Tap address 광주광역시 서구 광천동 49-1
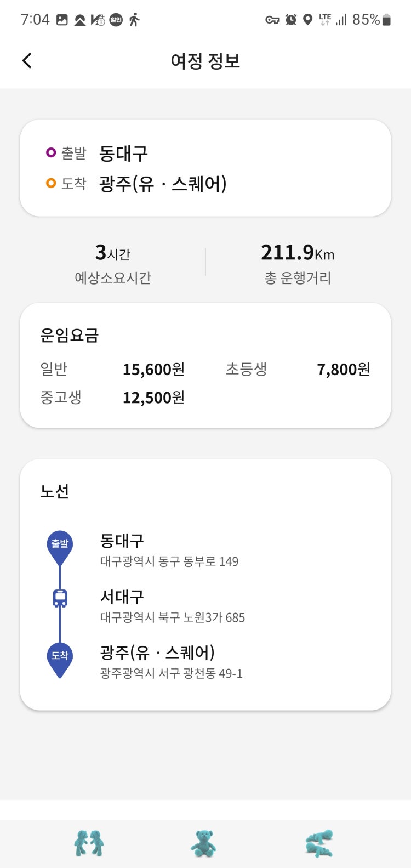 [x=171, y=673]
